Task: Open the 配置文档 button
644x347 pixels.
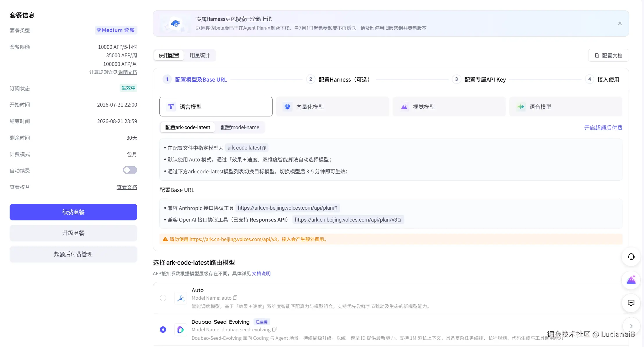Action: 609,55
